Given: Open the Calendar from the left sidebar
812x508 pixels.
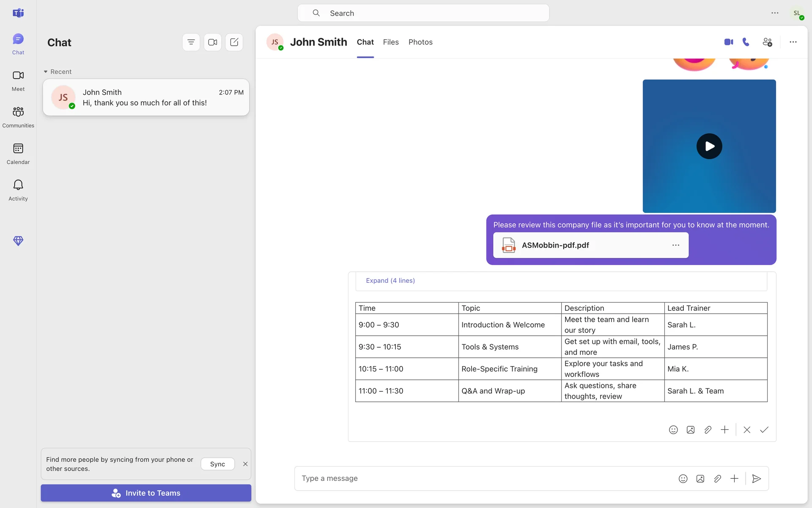Looking at the screenshot, I should click(x=18, y=153).
